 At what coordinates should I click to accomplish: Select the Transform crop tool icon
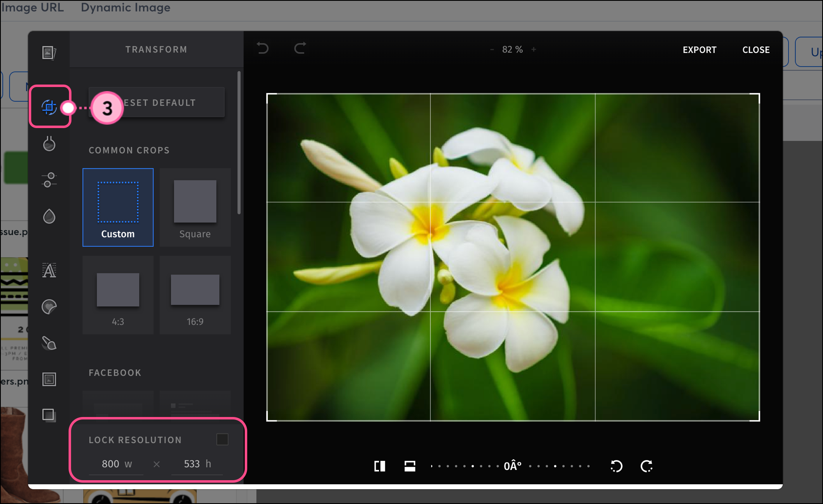[x=49, y=107]
